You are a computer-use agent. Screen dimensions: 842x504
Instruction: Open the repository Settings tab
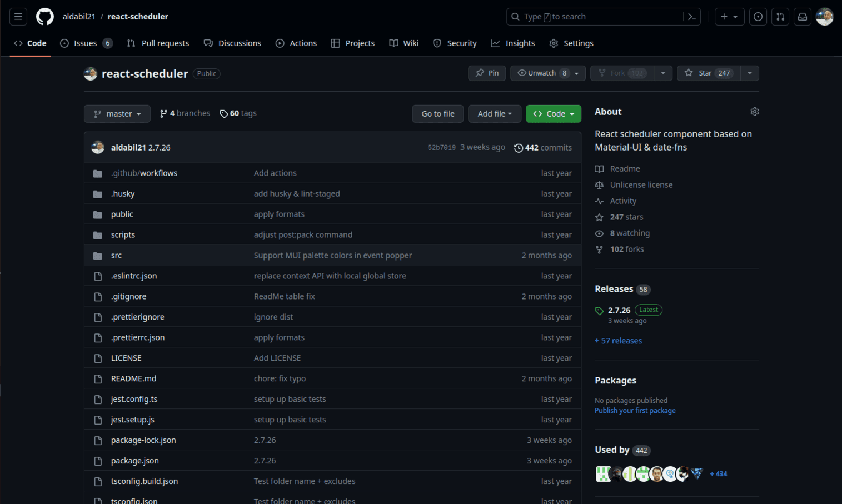[x=571, y=43]
